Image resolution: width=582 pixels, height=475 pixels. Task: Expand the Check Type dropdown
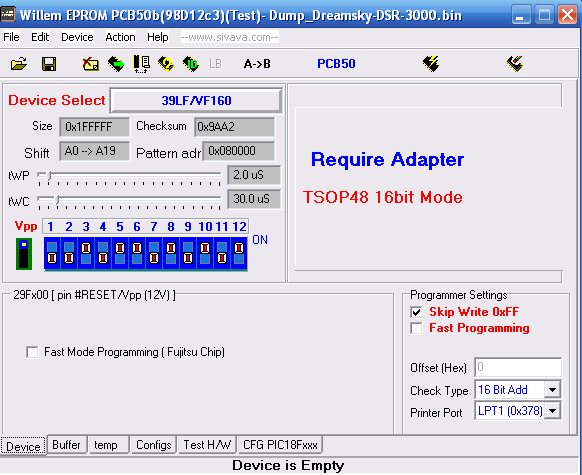(552, 390)
